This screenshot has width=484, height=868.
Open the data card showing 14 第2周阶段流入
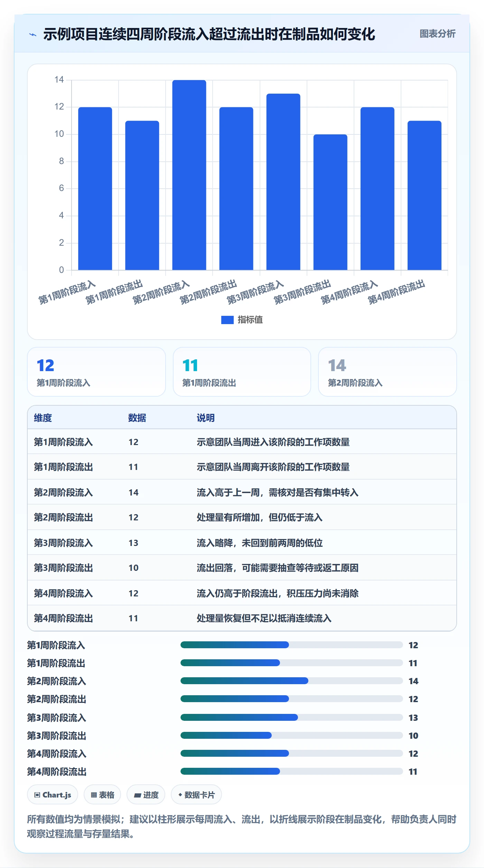[x=388, y=372]
